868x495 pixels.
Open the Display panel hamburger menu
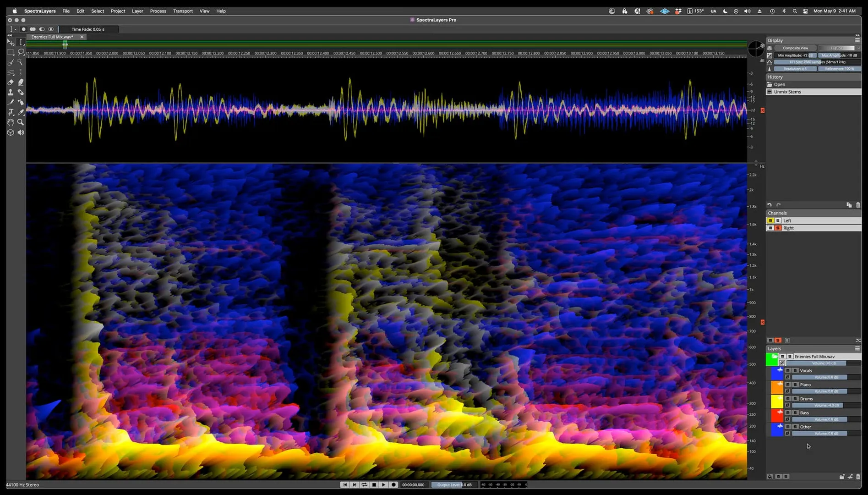click(857, 40)
